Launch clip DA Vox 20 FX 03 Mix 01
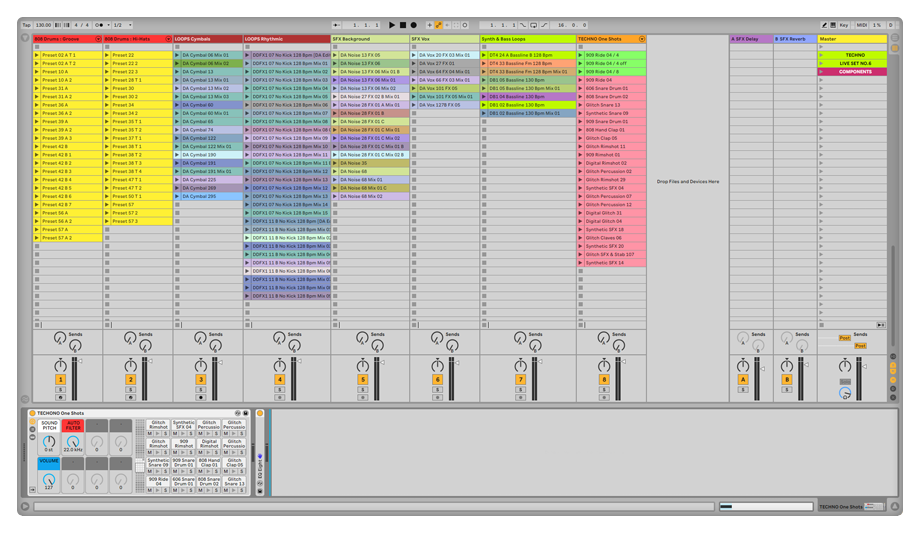Image resolution: width=920 pixels, height=533 pixels. (414, 55)
